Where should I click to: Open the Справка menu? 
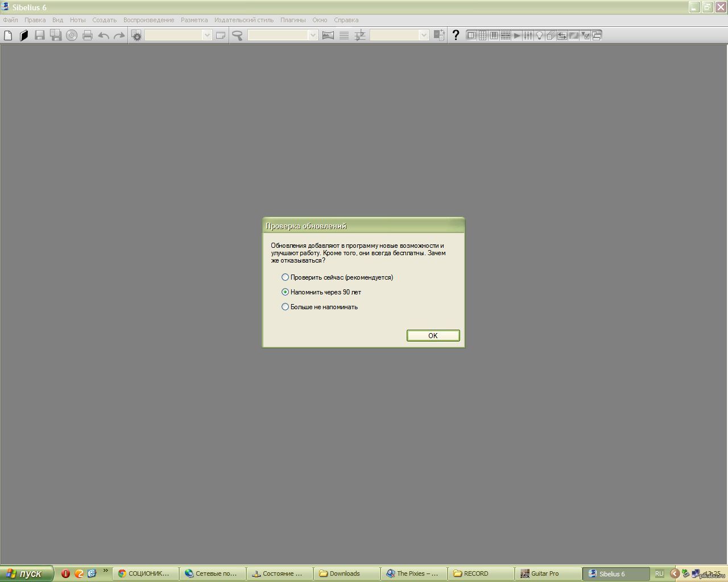[346, 20]
